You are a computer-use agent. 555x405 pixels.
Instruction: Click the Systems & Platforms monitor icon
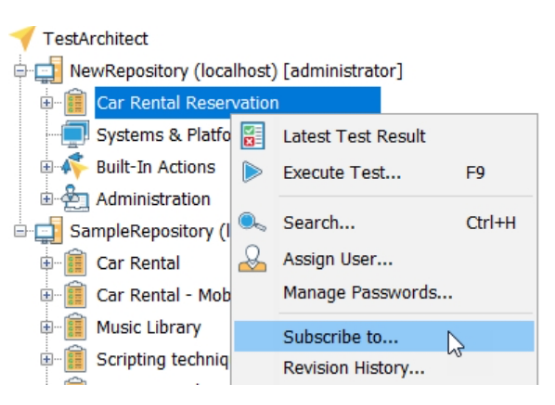75,134
